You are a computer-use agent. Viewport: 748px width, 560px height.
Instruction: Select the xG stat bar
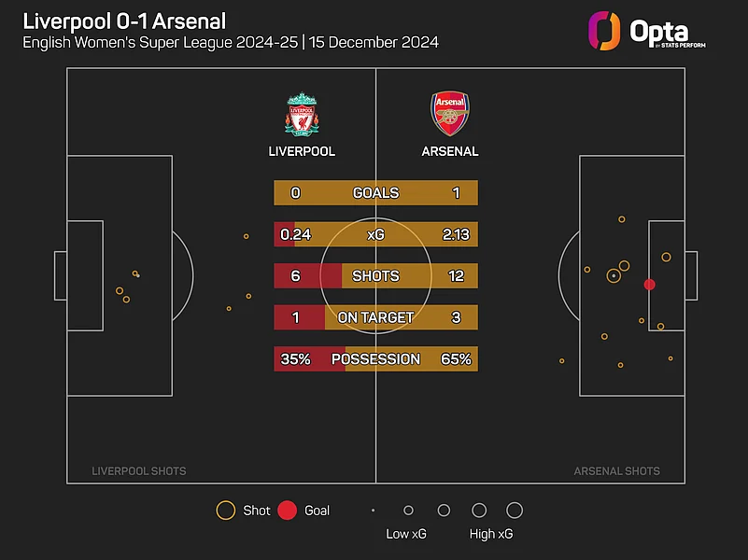pyautogui.click(x=375, y=234)
